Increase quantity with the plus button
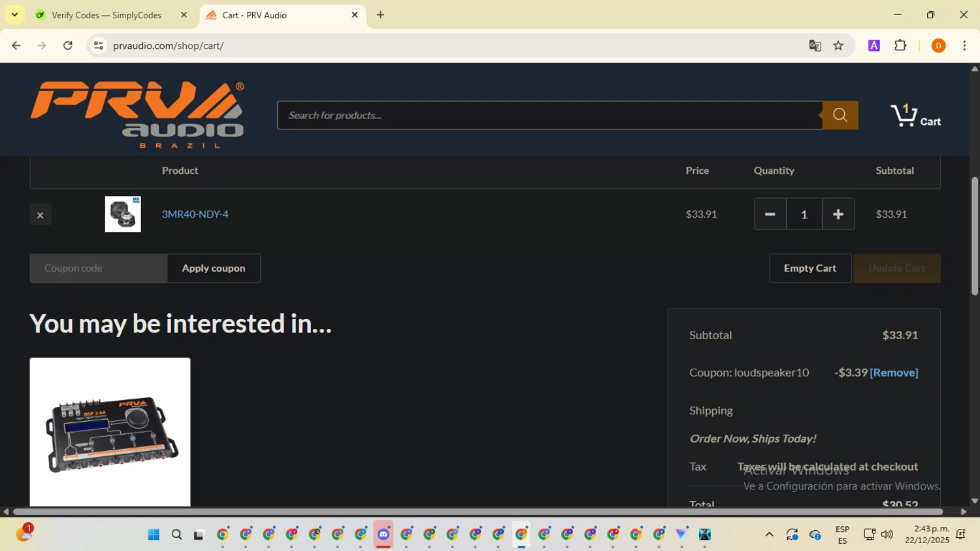This screenshot has width=980, height=551. [838, 214]
